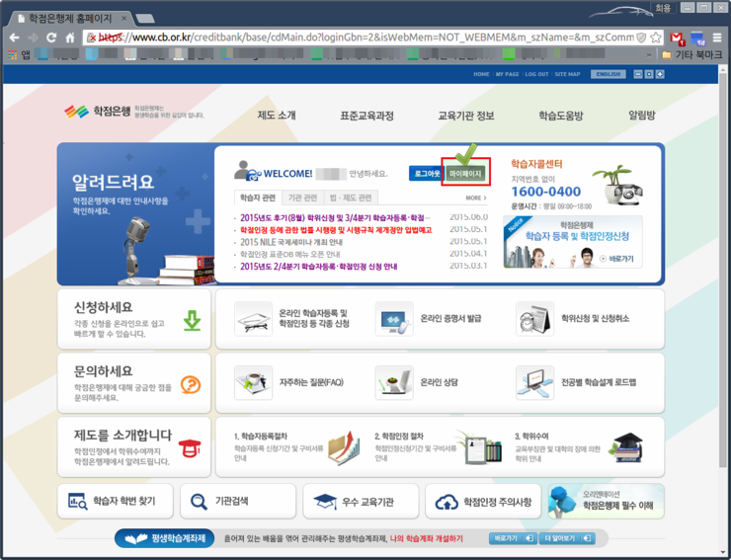Decrease page zoom with minus icon

point(638,74)
